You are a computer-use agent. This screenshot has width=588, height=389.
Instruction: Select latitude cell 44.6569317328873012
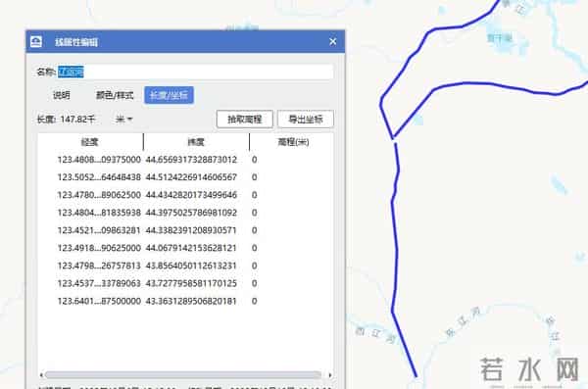point(191,160)
